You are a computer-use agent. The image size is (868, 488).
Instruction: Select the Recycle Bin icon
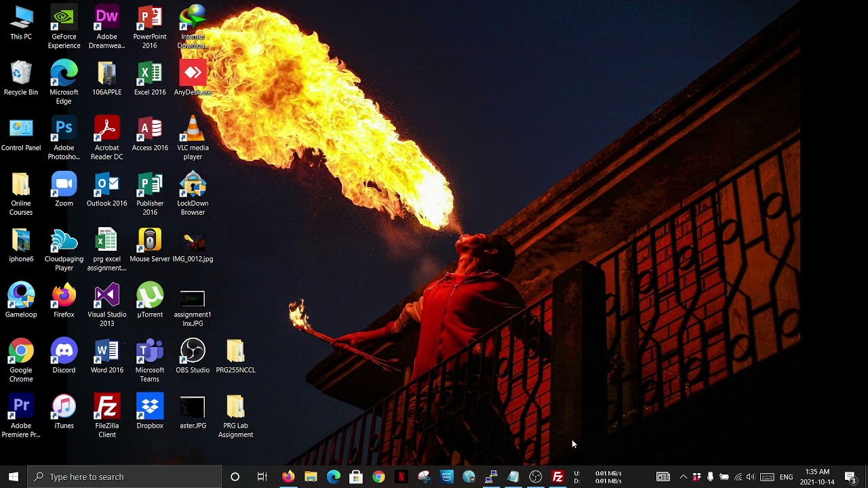click(21, 79)
